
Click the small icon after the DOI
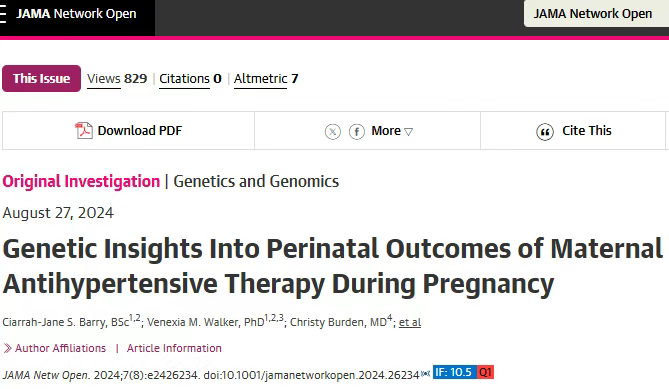[425, 374]
